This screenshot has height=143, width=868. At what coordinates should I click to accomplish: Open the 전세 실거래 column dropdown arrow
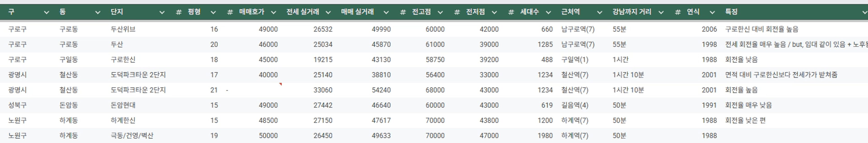click(328, 12)
